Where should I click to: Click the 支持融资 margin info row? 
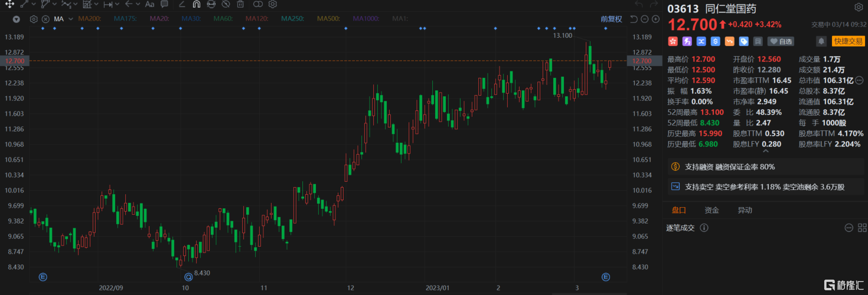(x=765, y=167)
